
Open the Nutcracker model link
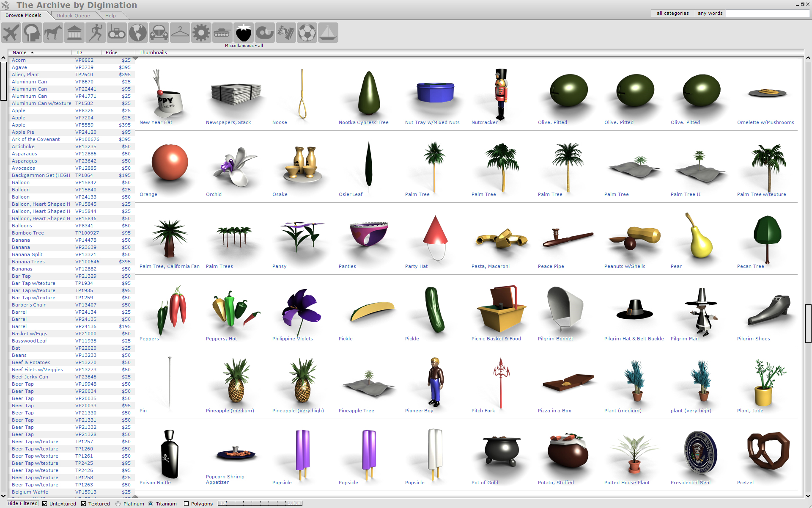485,122
